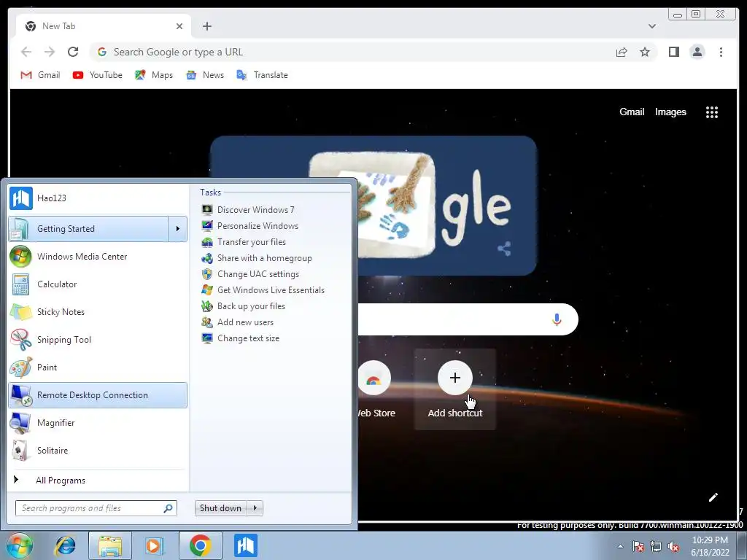
Task: Bookmark this tab with the star icon
Action: (645, 52)
